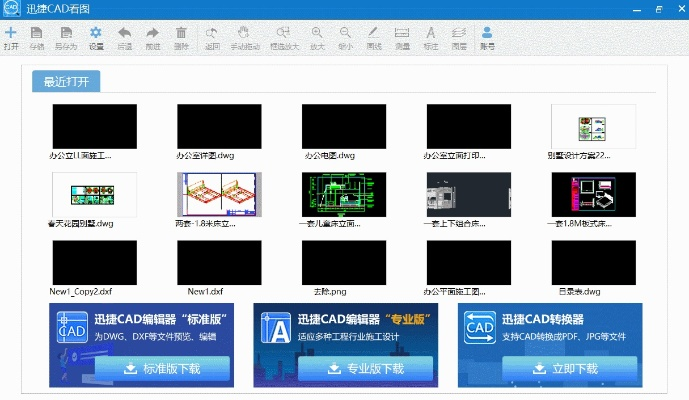This screenshot has height=400, width=689.
Task: Open the 账号 account icon
Action: tap(487, 33)
